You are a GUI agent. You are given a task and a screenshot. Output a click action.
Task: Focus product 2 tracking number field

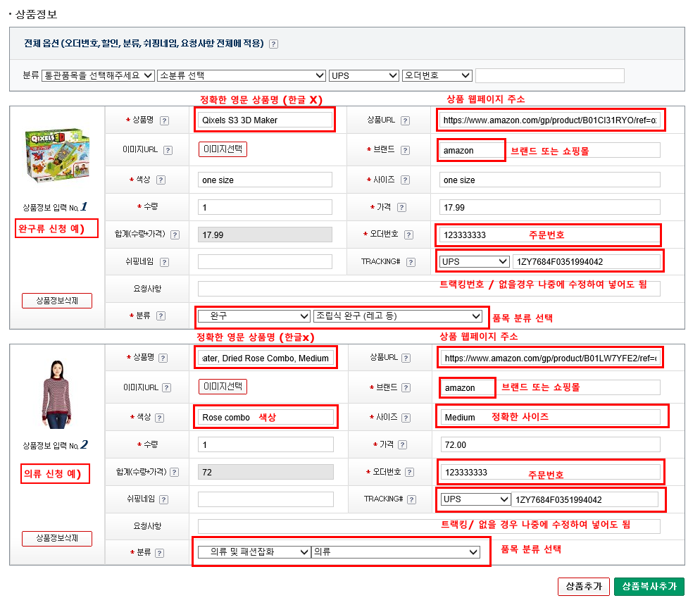pos(585,499)
